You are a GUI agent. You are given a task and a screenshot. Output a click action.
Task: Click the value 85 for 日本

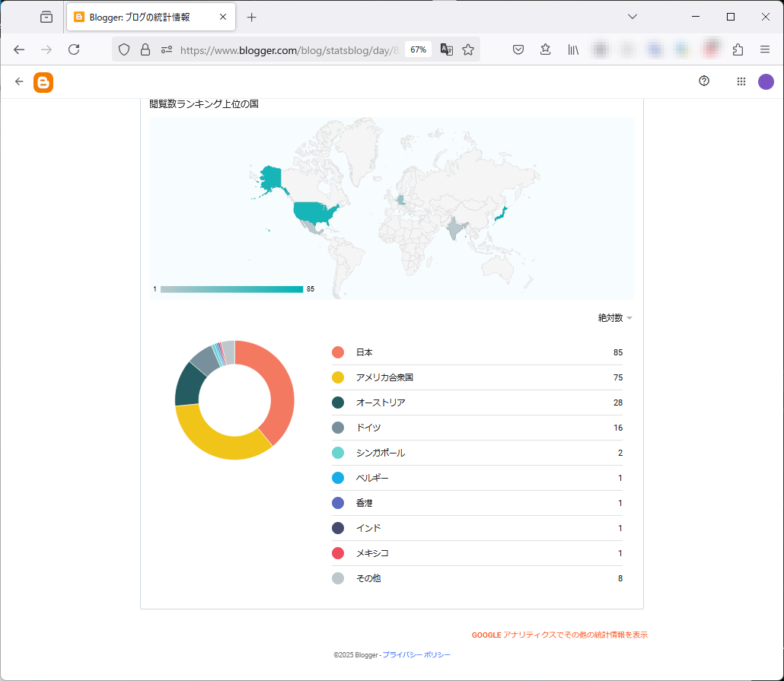click(x=618, y=352)
